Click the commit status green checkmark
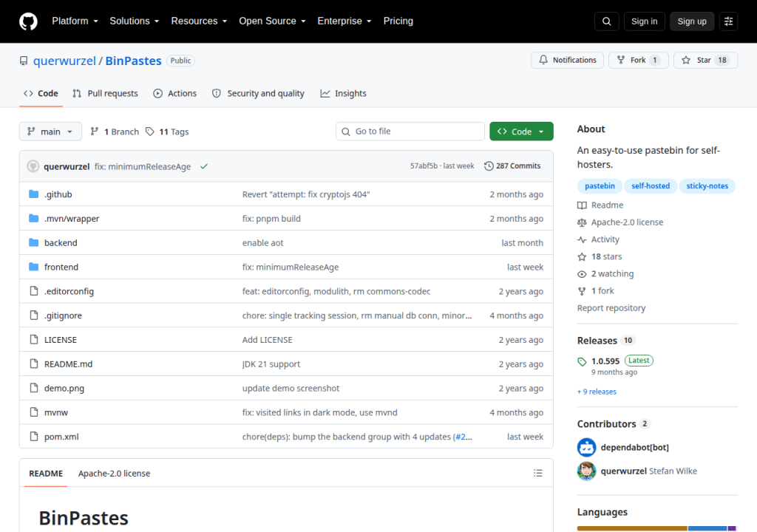Viewport: 757px width, 532px height. coord(204,166)
